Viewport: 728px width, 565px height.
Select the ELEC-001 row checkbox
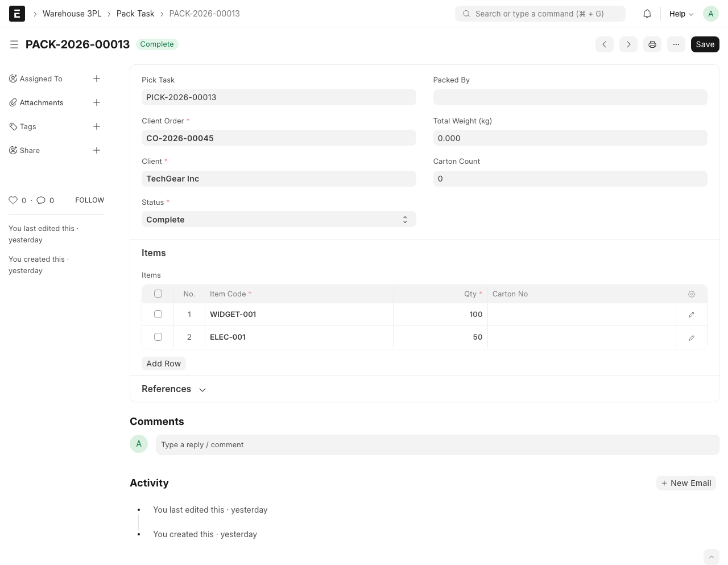point(158,337)
